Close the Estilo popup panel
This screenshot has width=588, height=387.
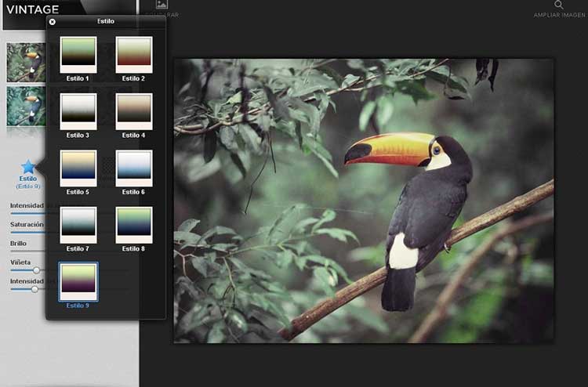click(53, 22)
